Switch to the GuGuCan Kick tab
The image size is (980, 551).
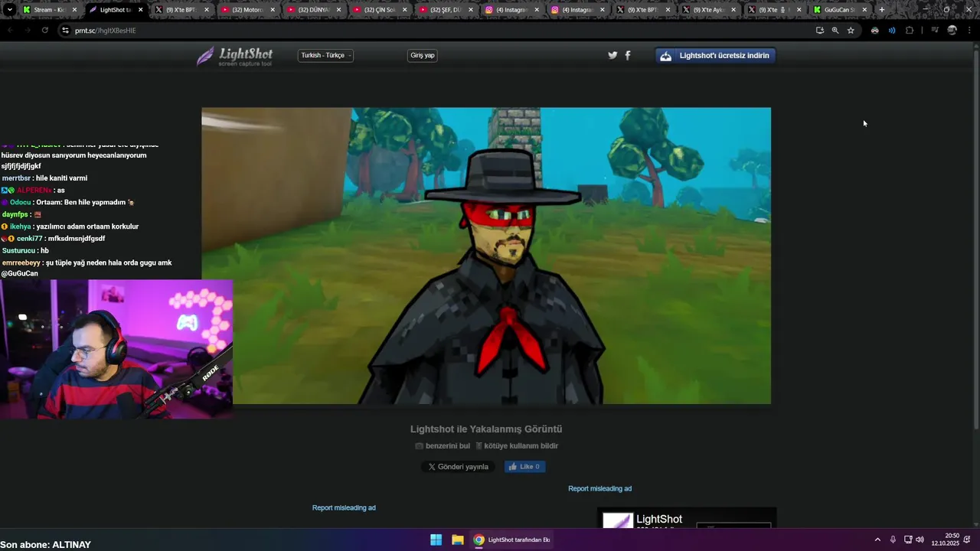pyautogui.click(x=841, y=10)
